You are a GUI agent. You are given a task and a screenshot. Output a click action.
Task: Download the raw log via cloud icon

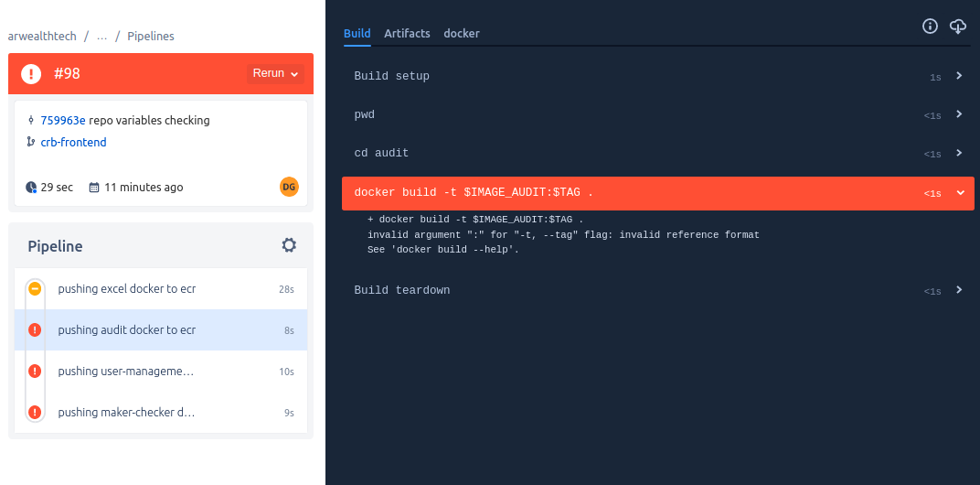point(958,27)
